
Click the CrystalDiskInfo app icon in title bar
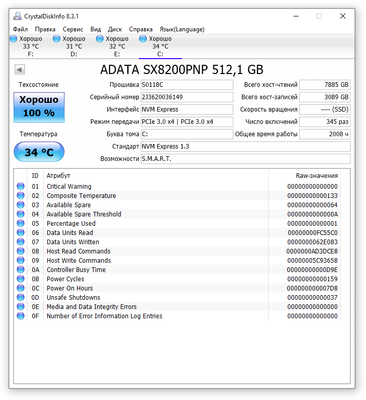click(18, 16)
